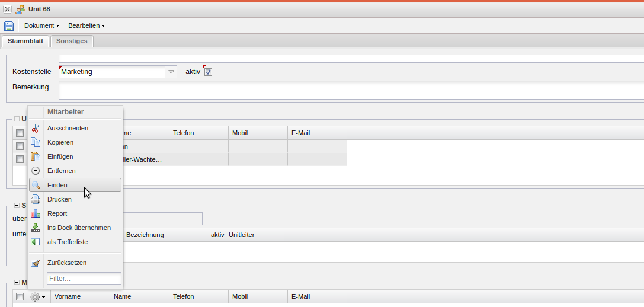Open gear dropdown in bottom table header
644x307 pixels.
38,296
